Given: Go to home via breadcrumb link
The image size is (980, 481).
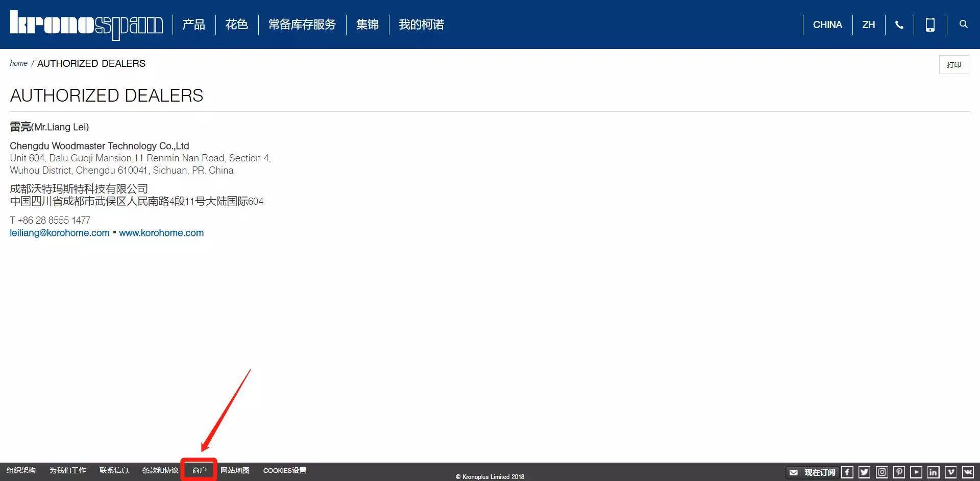Looking at the screenshot, I should (18, 63).
